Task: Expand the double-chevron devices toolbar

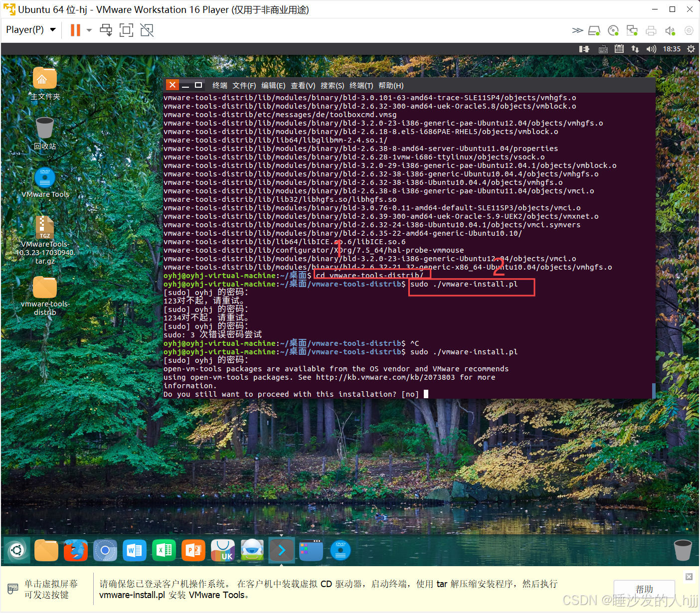Action: pyautogui.click(x=577, y=30)
